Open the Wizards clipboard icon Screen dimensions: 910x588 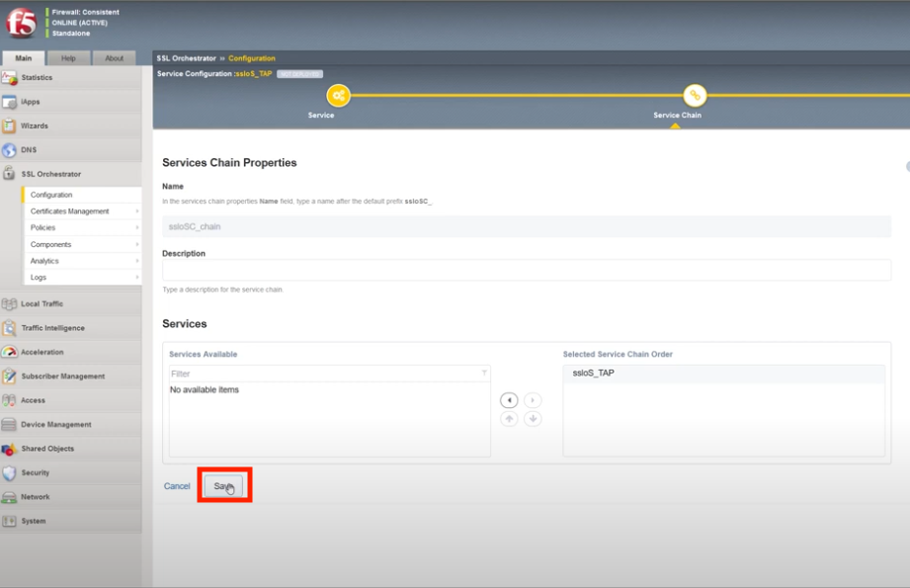(9, 126)
